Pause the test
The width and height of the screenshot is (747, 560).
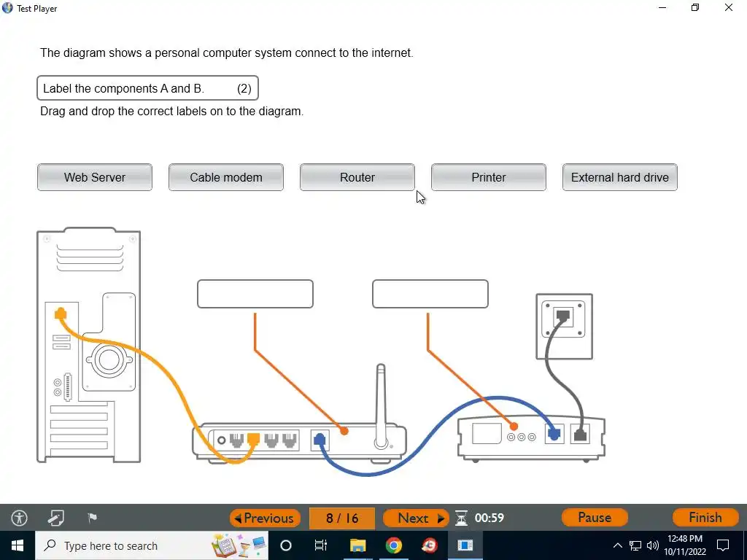(x=595, y=518)
